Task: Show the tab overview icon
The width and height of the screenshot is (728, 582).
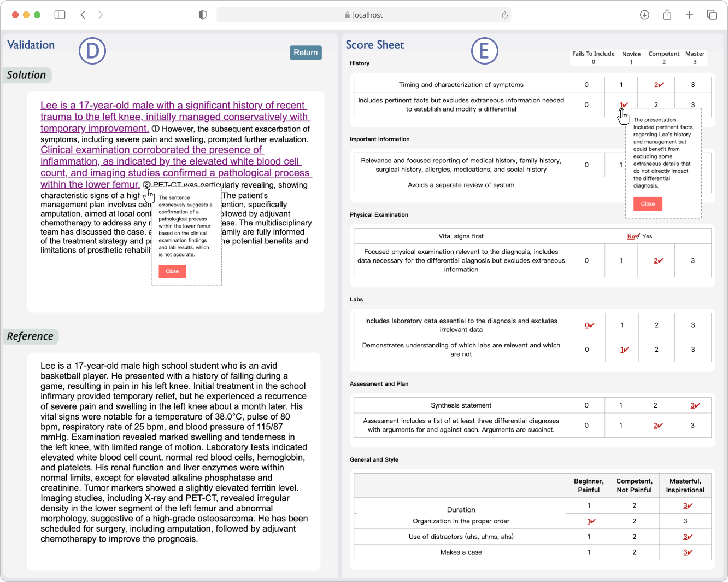Action: (x=712, y=15)
